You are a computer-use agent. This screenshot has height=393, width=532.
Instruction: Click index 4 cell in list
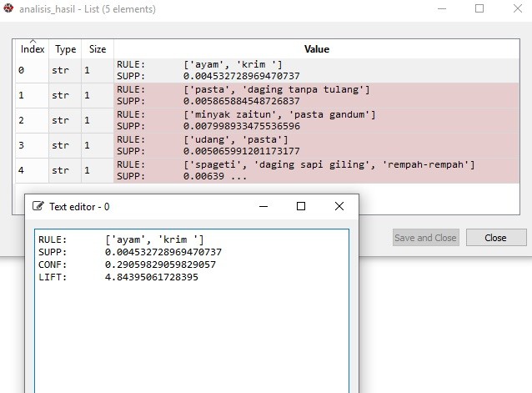(33, 170)
